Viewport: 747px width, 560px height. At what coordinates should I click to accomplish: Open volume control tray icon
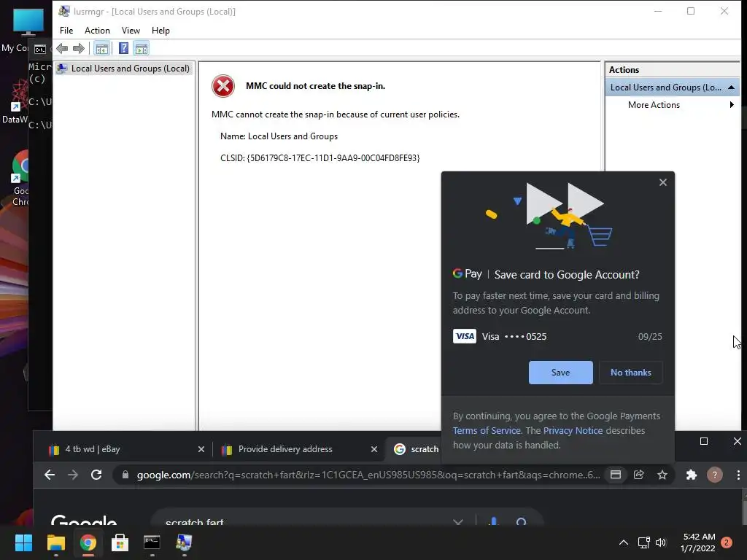click(x=661, y=542)
